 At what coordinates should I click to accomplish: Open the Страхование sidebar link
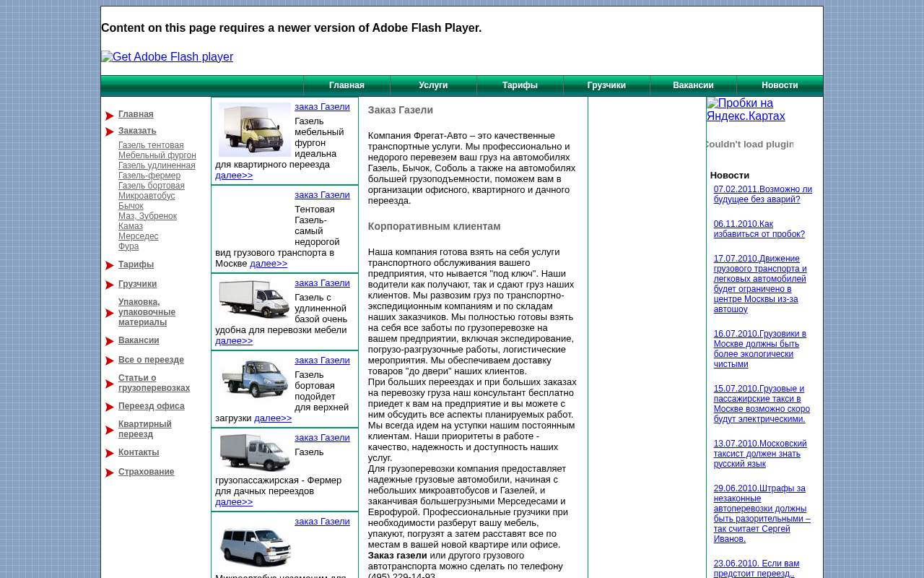pos(147,472)
